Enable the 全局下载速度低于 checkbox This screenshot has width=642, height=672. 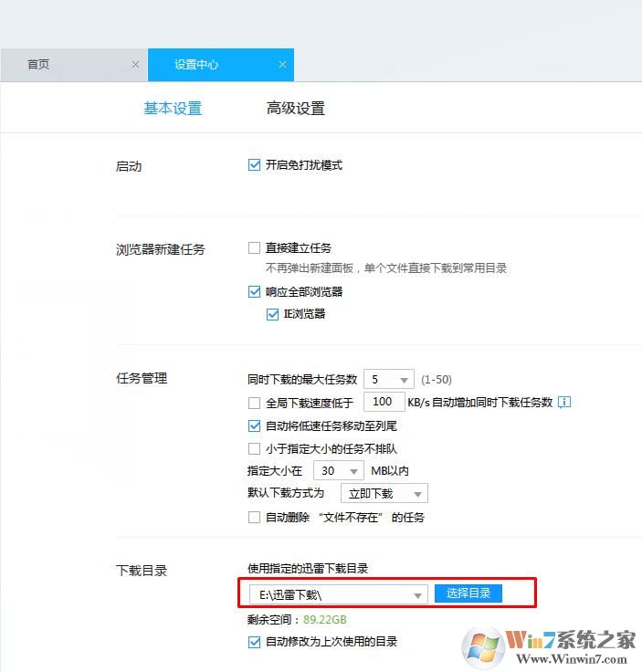(x=254, y=404)
